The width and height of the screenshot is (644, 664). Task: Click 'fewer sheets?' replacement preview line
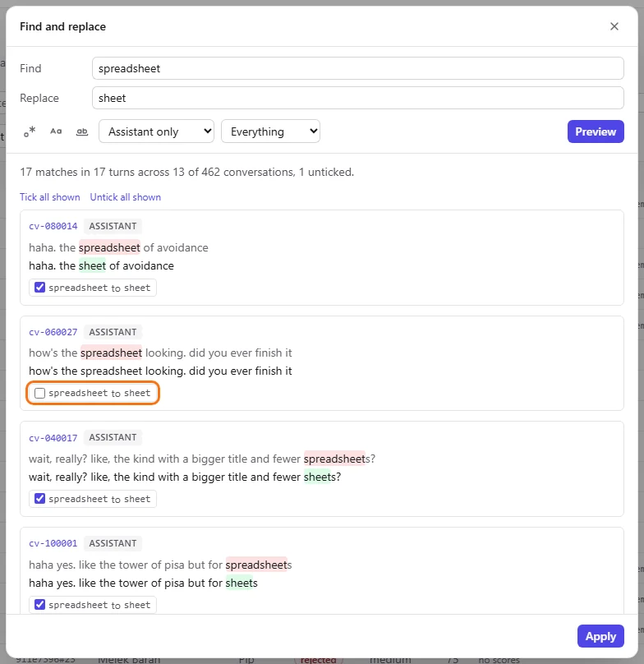pyautogui.click(x=185, y=477)
